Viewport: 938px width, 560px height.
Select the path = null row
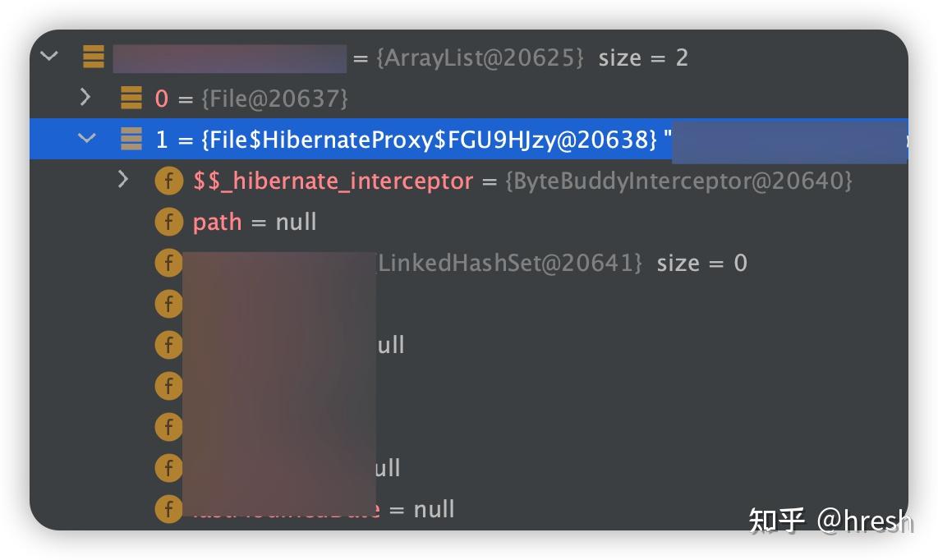[x=469, y=222]
